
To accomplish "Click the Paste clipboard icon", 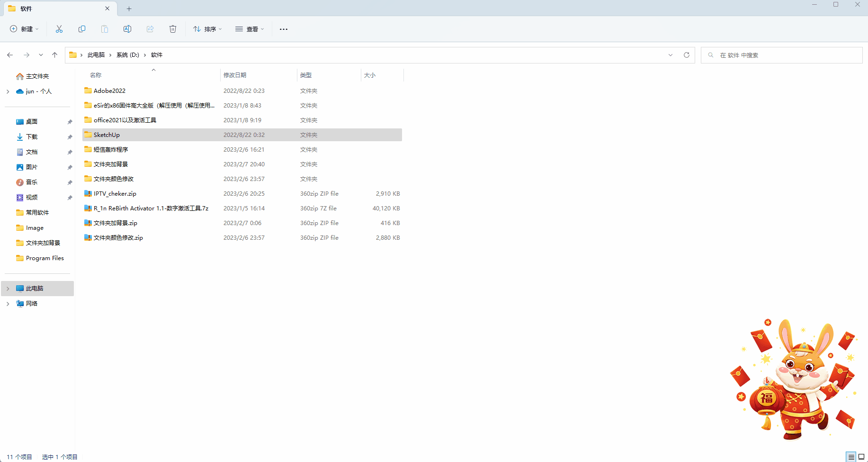I will click(105, 29).
